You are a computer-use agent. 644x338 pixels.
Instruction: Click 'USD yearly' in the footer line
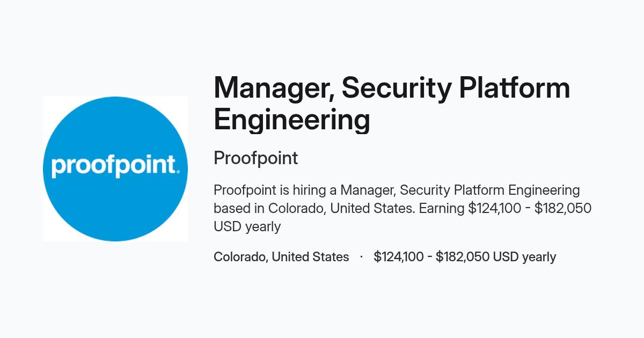pyautogui.click(x=524, y=257)
